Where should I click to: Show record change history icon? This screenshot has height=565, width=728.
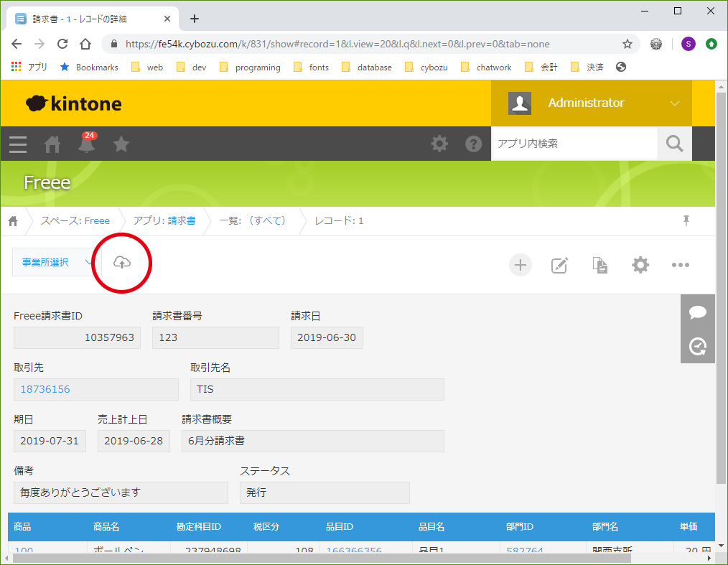[698, 346]
